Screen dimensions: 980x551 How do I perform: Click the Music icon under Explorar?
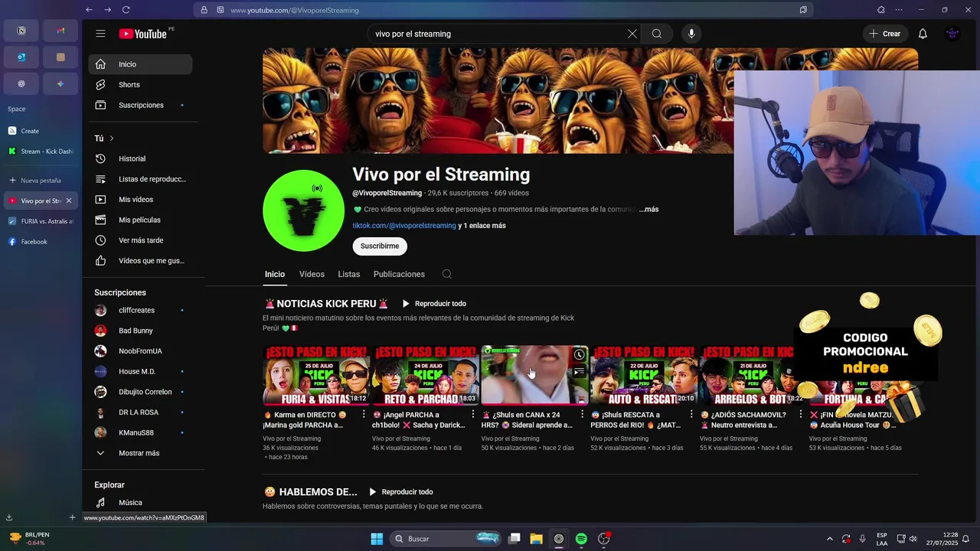[x=100, y=503]
